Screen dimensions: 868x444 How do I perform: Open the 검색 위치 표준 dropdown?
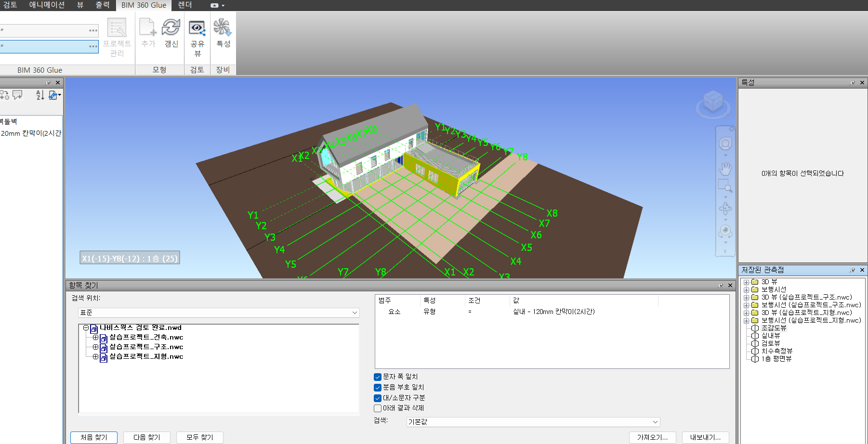219,313
